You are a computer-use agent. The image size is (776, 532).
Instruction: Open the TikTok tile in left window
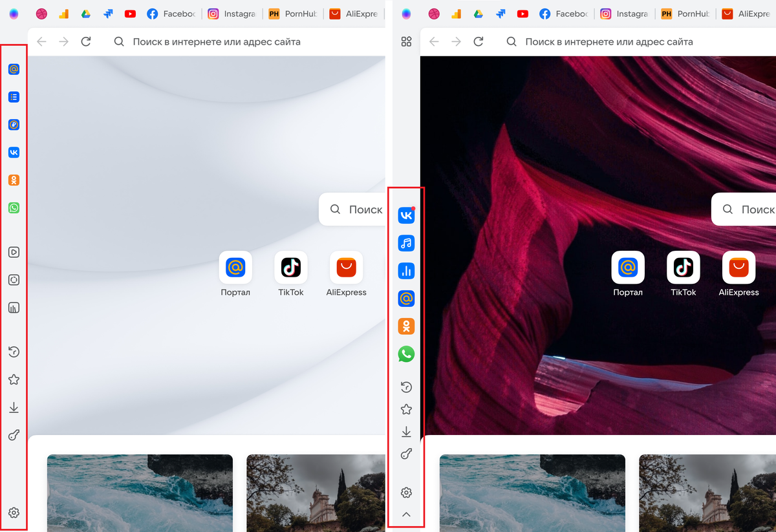click(x=291, y=274)
